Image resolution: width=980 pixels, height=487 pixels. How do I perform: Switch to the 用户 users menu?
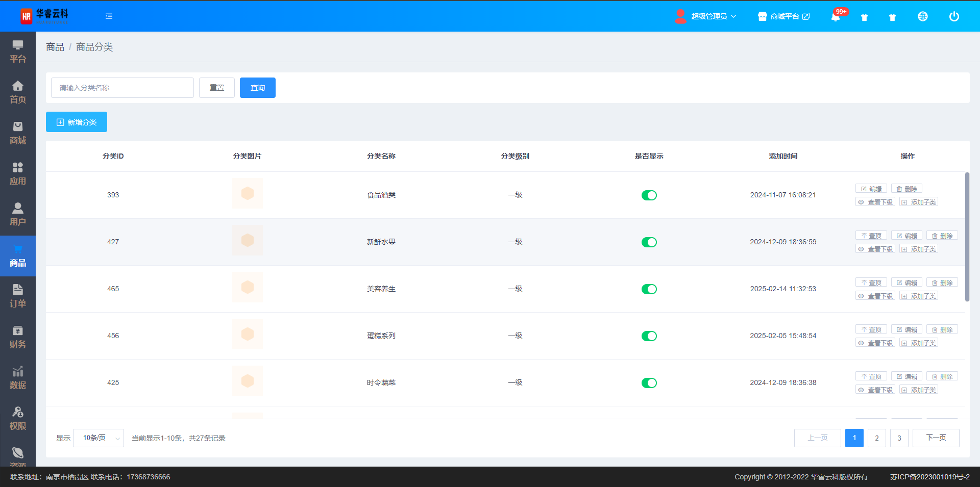tap(18, 215)
